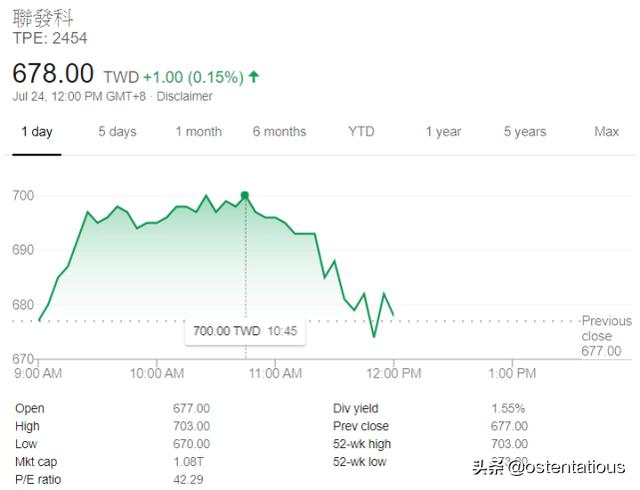Click the 9:00 AM axis label
Viewport: 640px width, 490px height.
pos(38,373)
